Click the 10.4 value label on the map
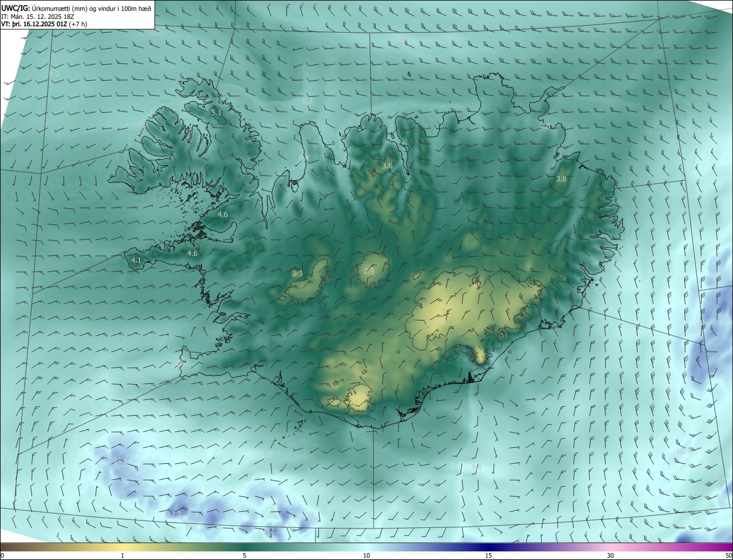The height and width of the screenshot is (560, 733). (683, 451)
